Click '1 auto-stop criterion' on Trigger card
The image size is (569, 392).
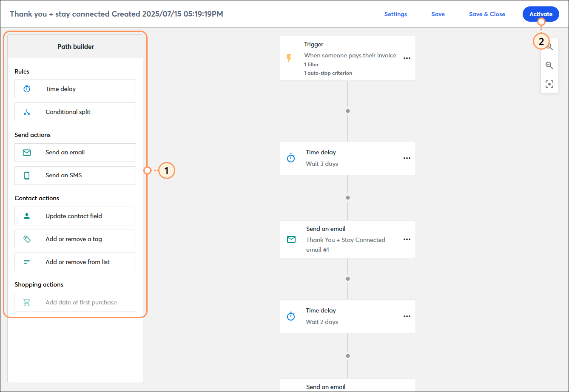pyautogui.click(x=328, y=73)
